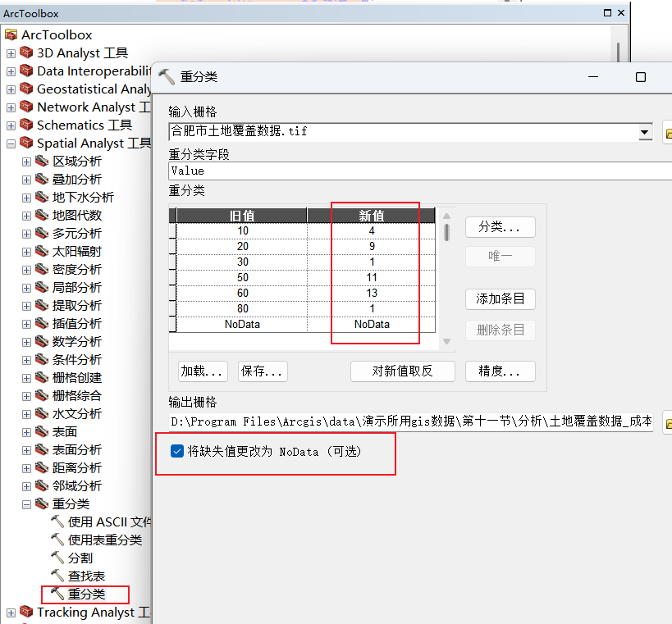Image resolution: width=672 pixels, height=624 pixels.
Task: Expand the Tracking Analyst node
Action: [x=11, y=613]
